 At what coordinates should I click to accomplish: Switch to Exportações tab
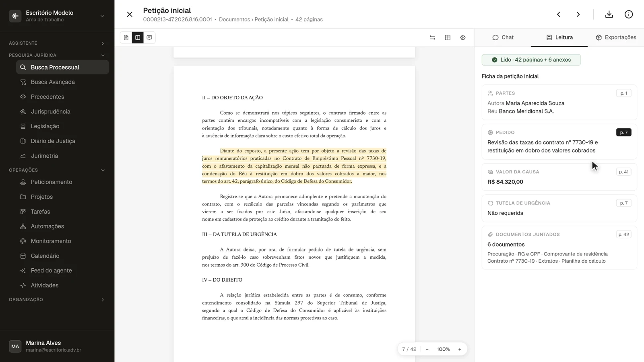click(x=616, y=37)
